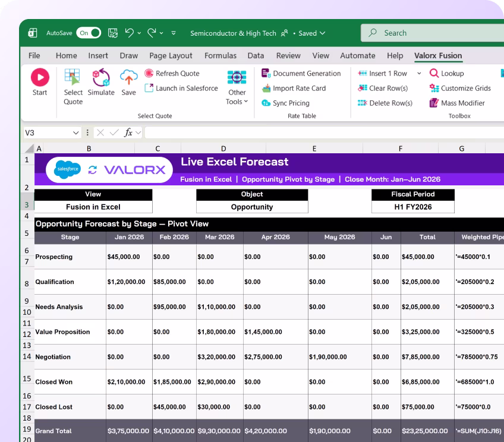Switch to the Insert ribbon tab
Viewport: 504px width, 442px height.
point(98,56)
